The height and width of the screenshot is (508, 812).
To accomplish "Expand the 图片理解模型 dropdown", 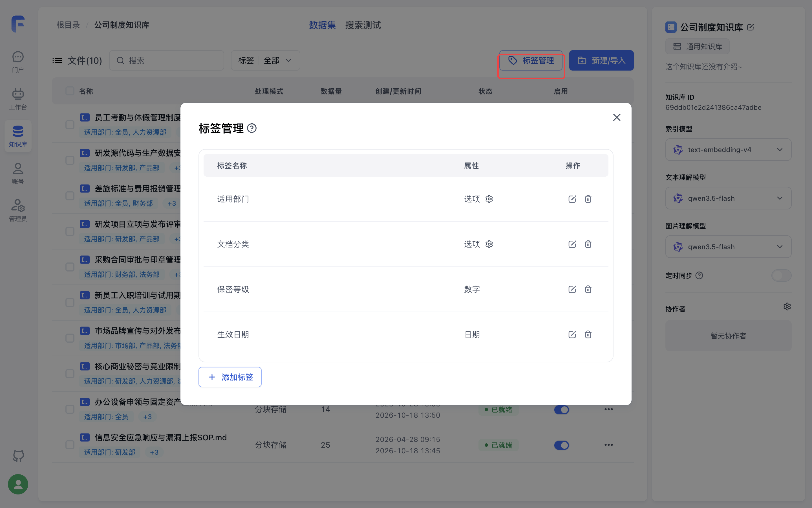I will pyautogui.click(x=728, y=247).
